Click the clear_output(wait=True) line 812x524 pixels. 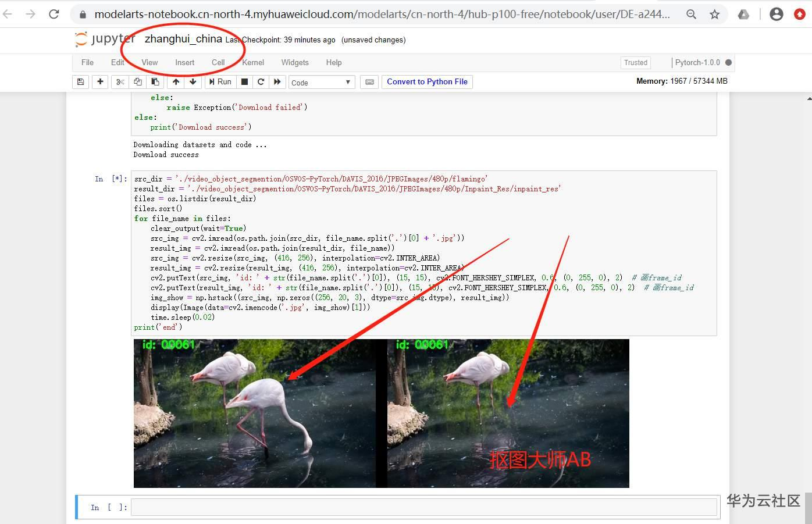point(198,229)
